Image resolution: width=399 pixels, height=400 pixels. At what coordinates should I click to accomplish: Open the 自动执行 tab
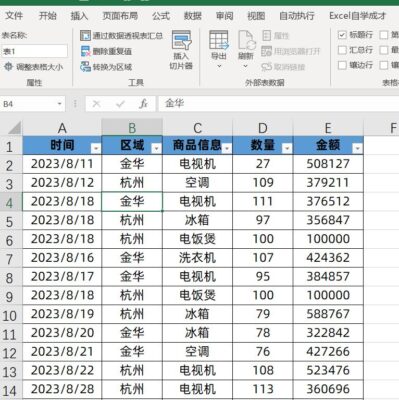(x=297, y=16)
